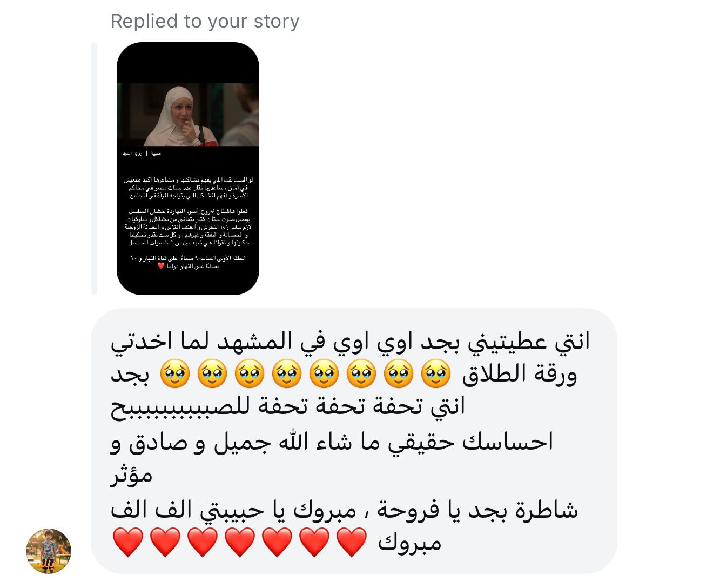This screenshot has height=588, width=713.
Task: Tap the story paragraph starting لو الست لقت
Action: coord(188,188)
